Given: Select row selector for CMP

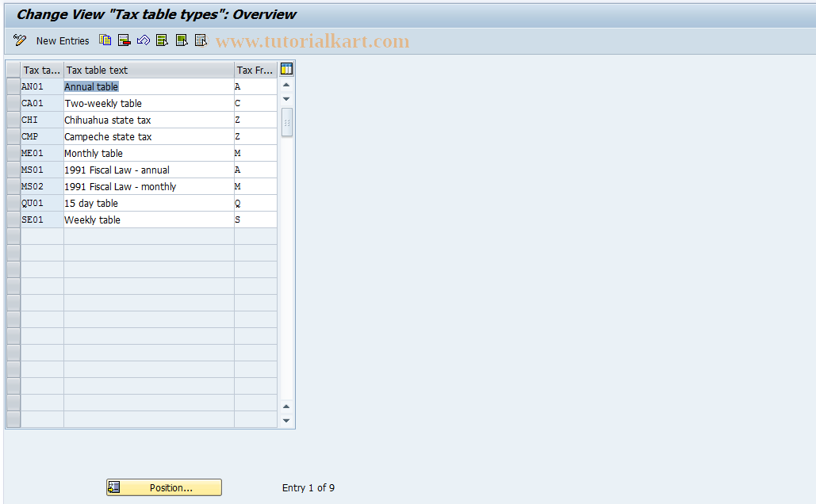Looking at the screenshot, I should (x=13, y=136).
